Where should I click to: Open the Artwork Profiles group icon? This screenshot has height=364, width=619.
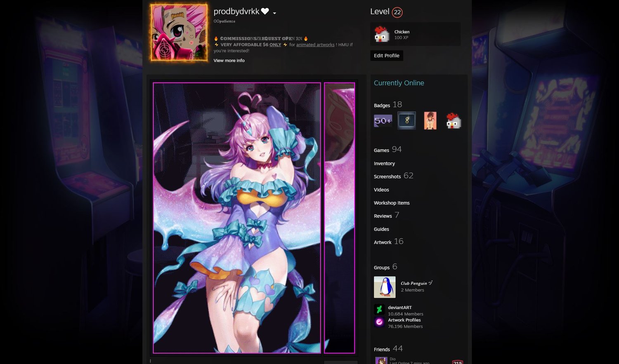[379, 322]
